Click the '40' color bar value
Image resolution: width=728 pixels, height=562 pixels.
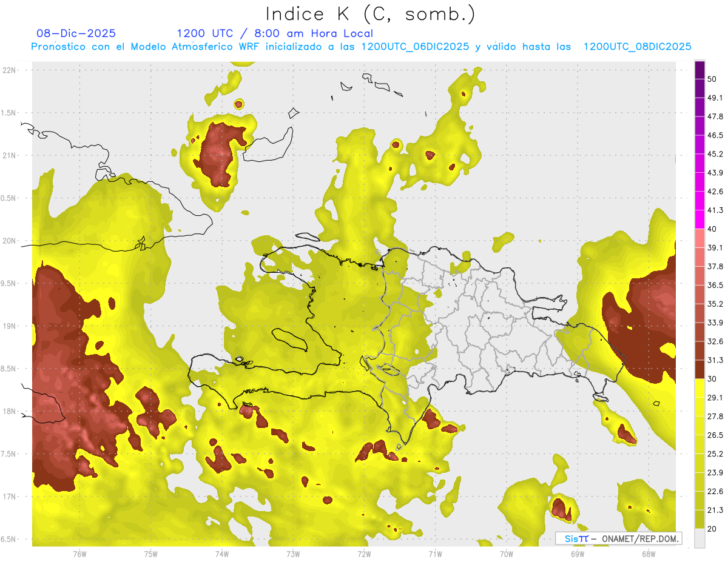tap(712, 229)
